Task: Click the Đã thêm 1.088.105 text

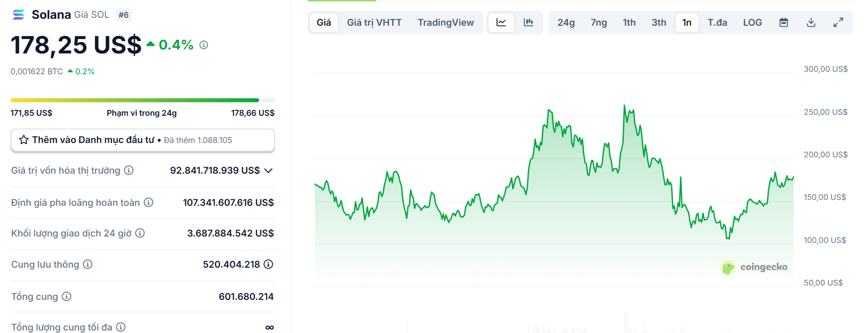Action: point(198,140)
